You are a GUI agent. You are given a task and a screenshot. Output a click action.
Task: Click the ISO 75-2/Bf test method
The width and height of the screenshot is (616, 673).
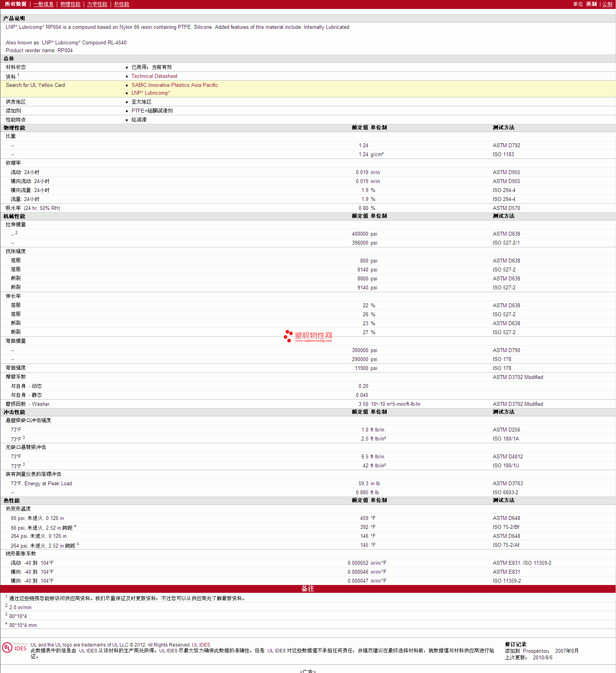click(506, 527)
